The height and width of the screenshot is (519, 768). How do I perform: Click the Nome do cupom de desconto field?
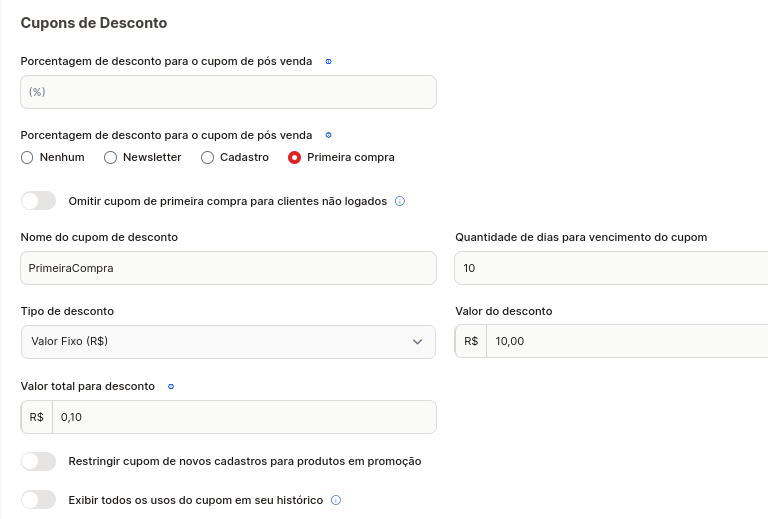click(228, 268)
